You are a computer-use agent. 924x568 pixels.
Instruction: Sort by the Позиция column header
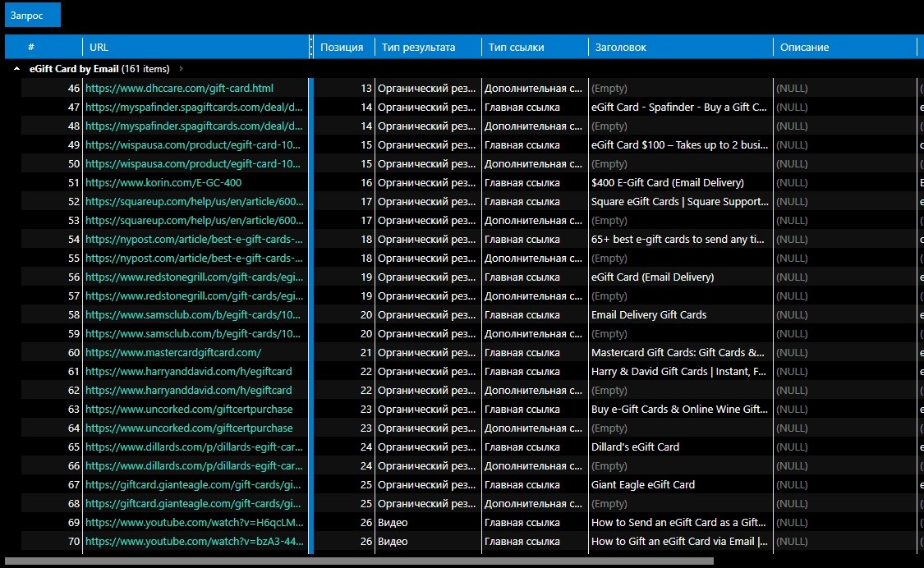(343, 47)
